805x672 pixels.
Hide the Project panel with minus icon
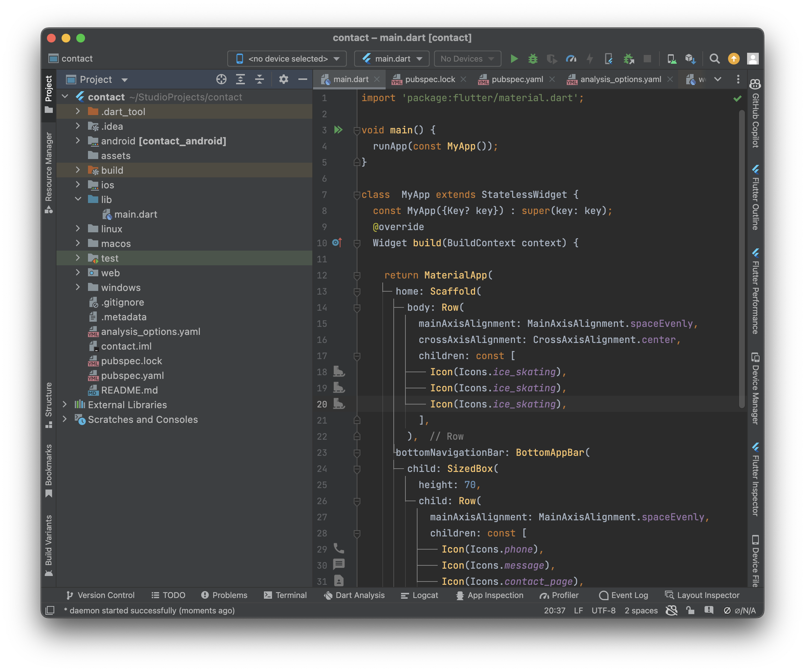[303, 79]
